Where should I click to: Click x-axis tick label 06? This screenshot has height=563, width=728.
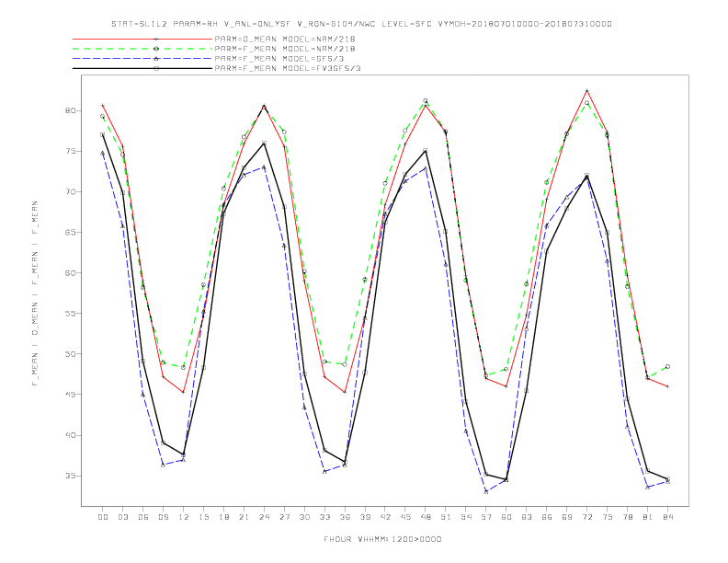click(x=143, y=517)
